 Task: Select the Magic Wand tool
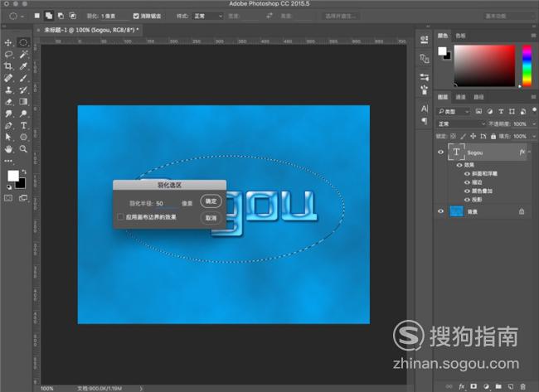(x=23, y=54)
